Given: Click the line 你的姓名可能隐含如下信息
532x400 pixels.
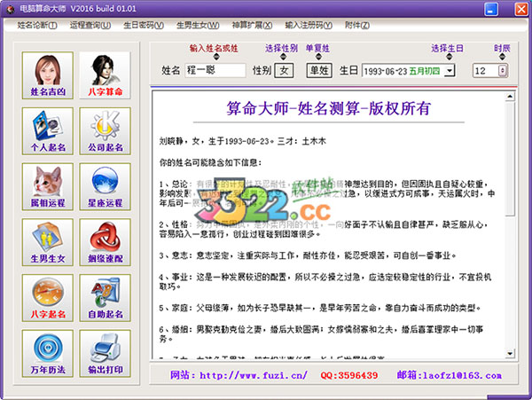Looking at the screenshot, I should (210, 162).
